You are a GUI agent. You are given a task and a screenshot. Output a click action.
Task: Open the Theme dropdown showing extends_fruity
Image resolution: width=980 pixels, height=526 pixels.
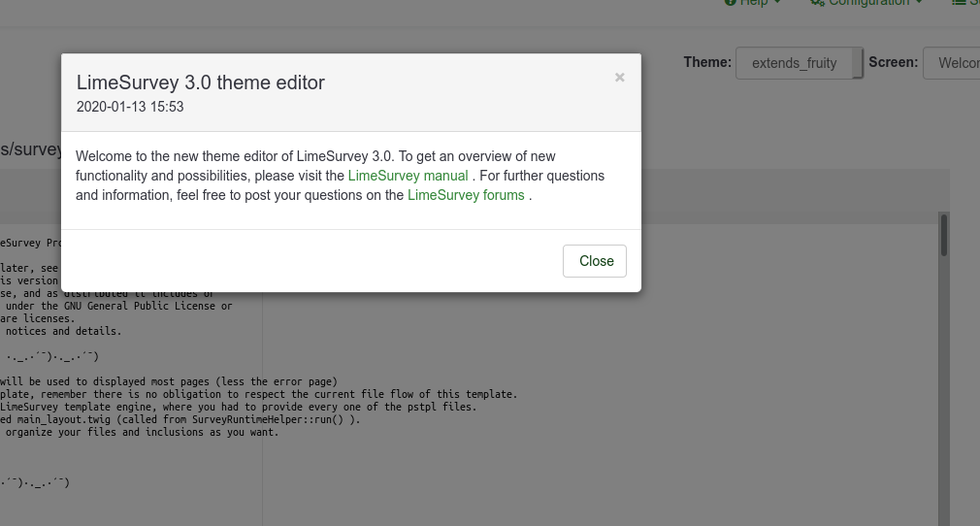[800, 63]
